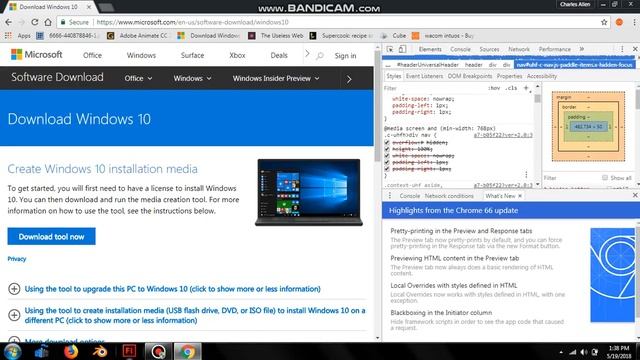The height and width of the screenshot is (360, 640).
Task: Bookmark this page with the star icon
Action: point(604,22)
